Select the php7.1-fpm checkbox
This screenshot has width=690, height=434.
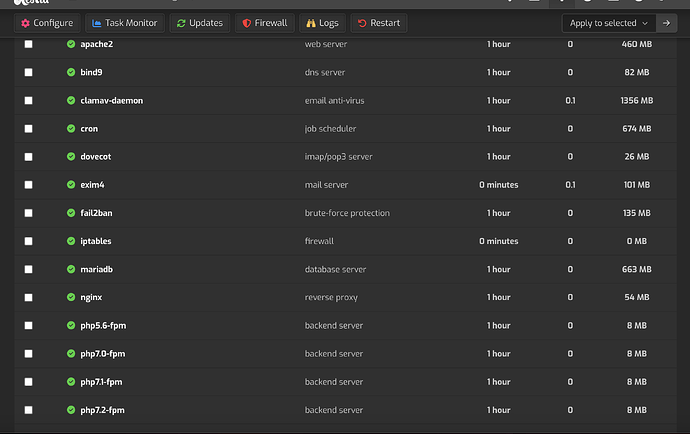point(29,382)
